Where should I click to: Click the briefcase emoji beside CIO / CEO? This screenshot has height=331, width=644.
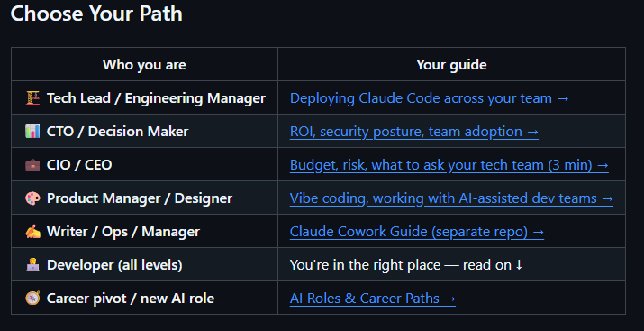[x=32, y=165]
